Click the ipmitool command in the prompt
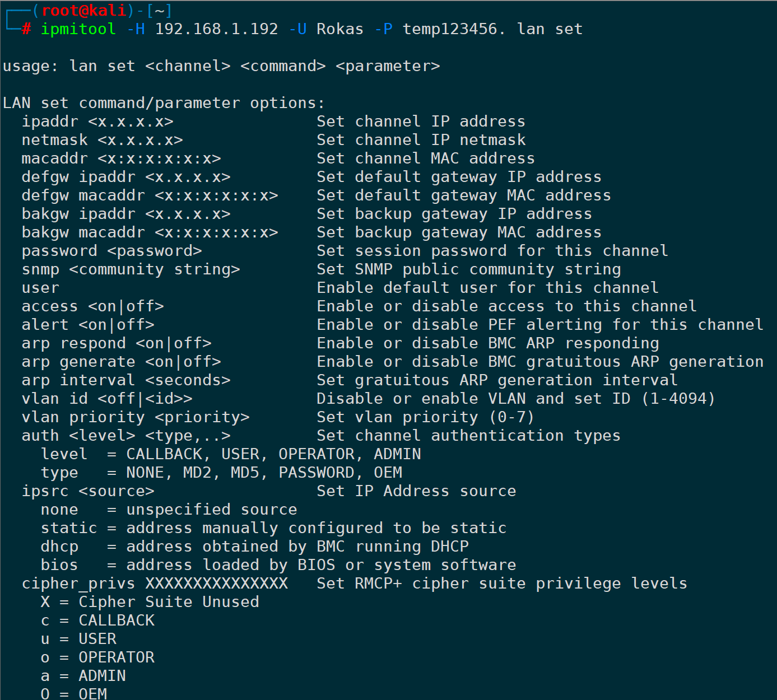The height and width of the screenshot is (700, 777). (78, 29)
